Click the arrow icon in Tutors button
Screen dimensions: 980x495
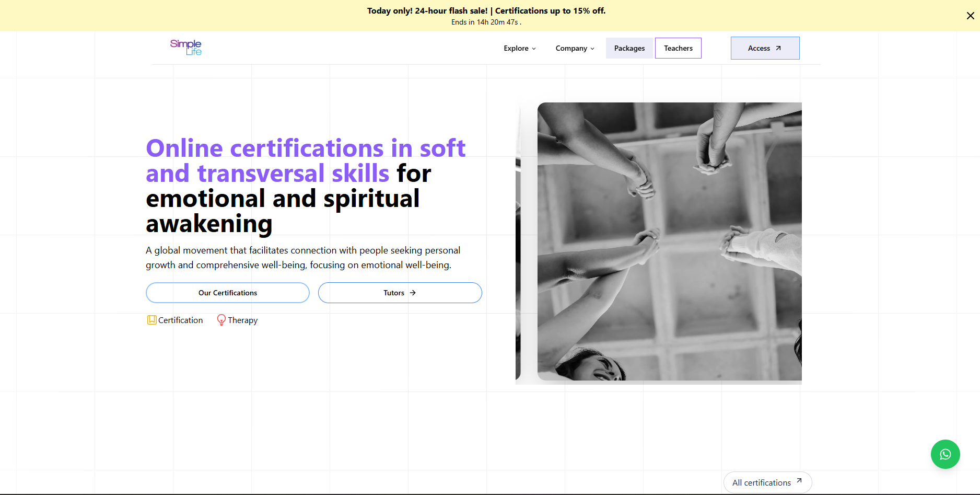tap(413, 293)
